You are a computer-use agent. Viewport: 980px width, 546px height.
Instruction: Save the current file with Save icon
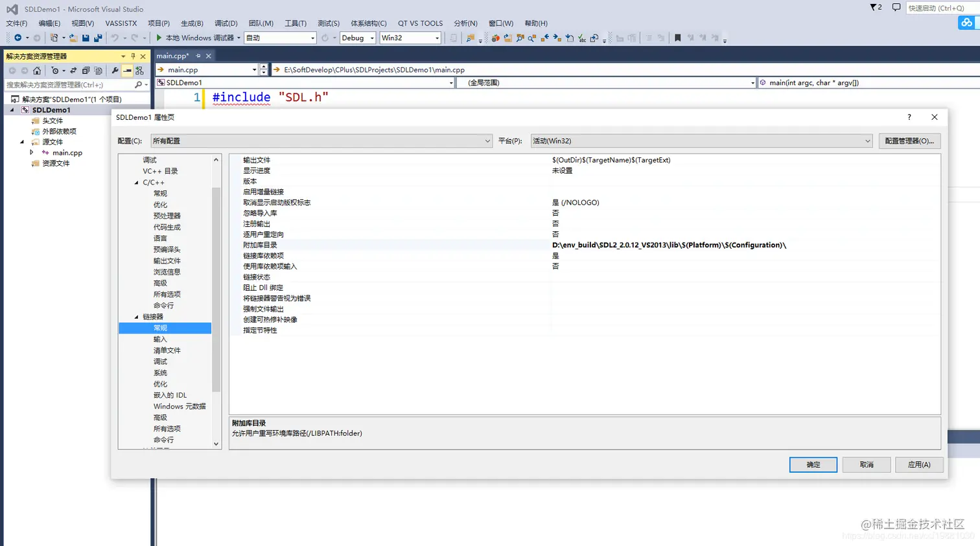(x=86, y=38)
